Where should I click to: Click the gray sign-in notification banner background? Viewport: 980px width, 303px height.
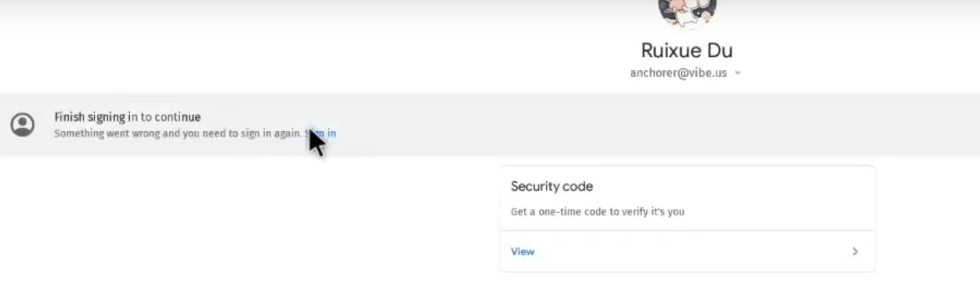click(x=581, y=124)
